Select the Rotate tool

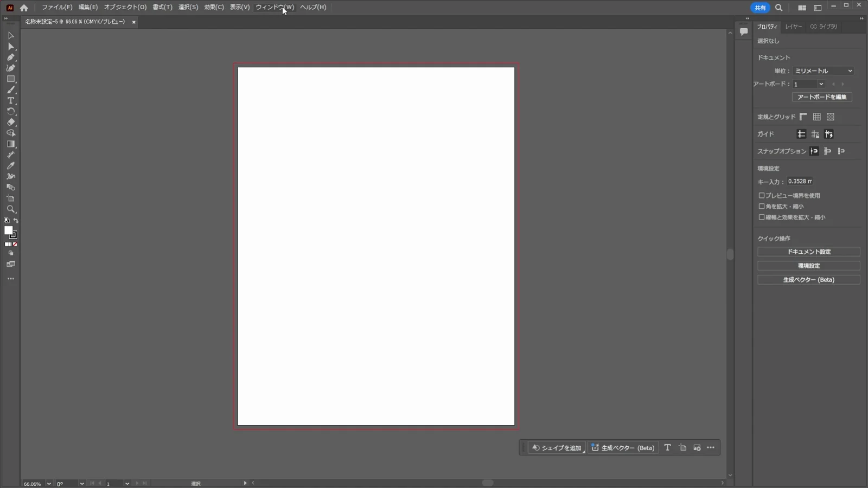(10, 111)
